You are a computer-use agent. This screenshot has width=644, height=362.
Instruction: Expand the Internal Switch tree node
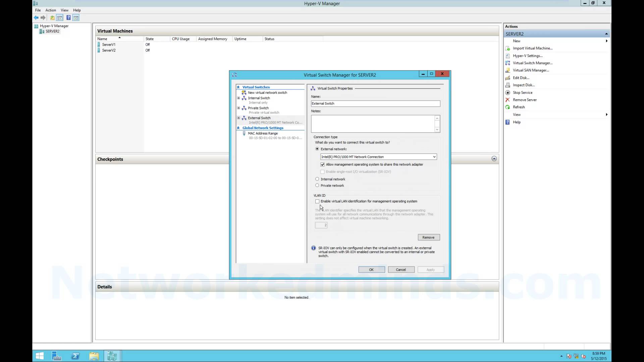[238, 98]
